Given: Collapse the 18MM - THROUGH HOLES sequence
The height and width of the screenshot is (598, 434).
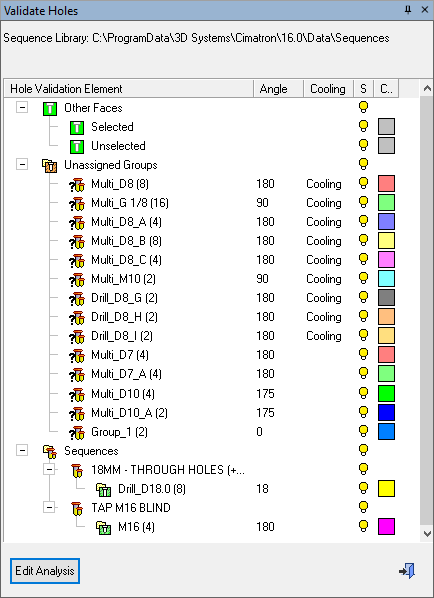Looking at the screenshot, I should (x=49, y=469).
